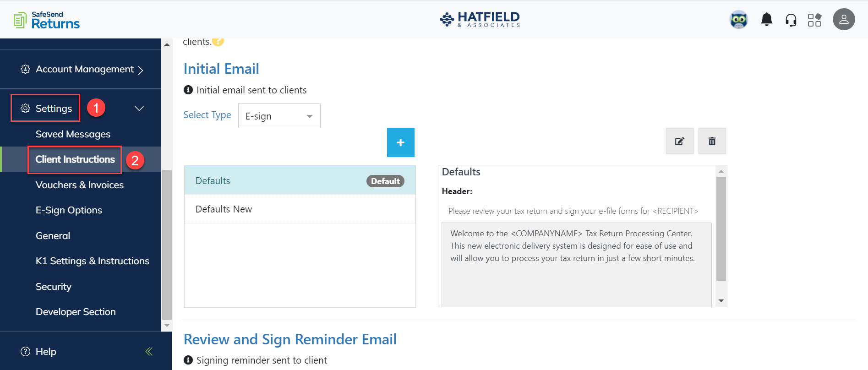
Task: Open Vouchers & Invoices settings
Action: [x=79, y=185]
